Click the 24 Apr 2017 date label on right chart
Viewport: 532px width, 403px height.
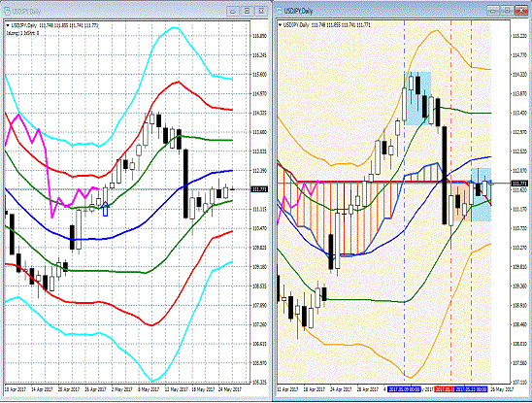point(341,389)
